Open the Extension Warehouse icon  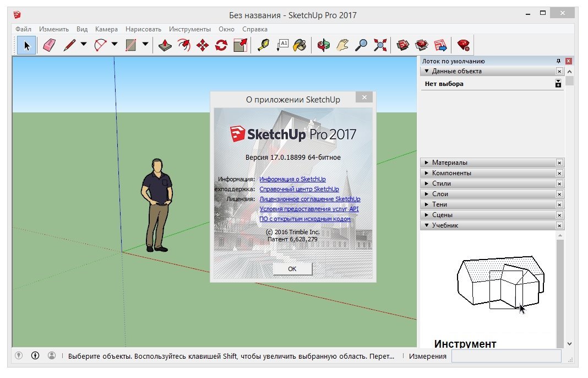point(422,45)
